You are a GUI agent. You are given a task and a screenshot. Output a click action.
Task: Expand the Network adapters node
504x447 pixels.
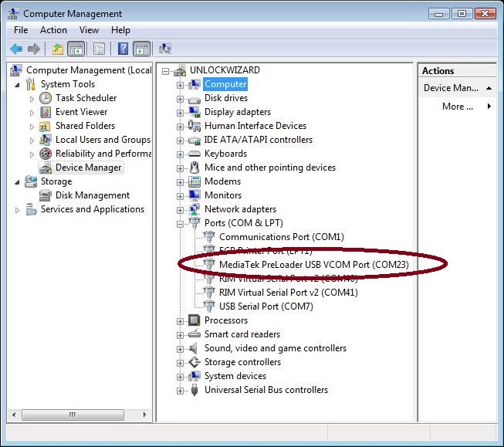180,209
